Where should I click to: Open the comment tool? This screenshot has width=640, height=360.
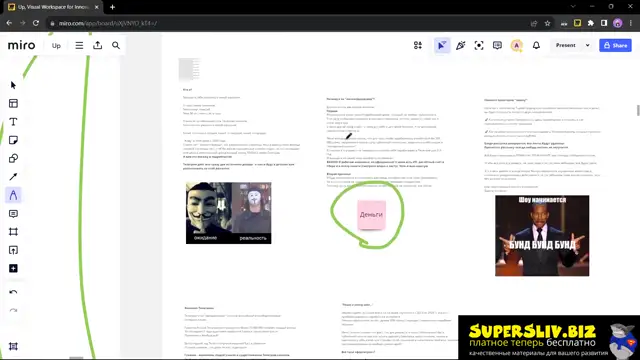pyautogui.click(x=13, y=213)
